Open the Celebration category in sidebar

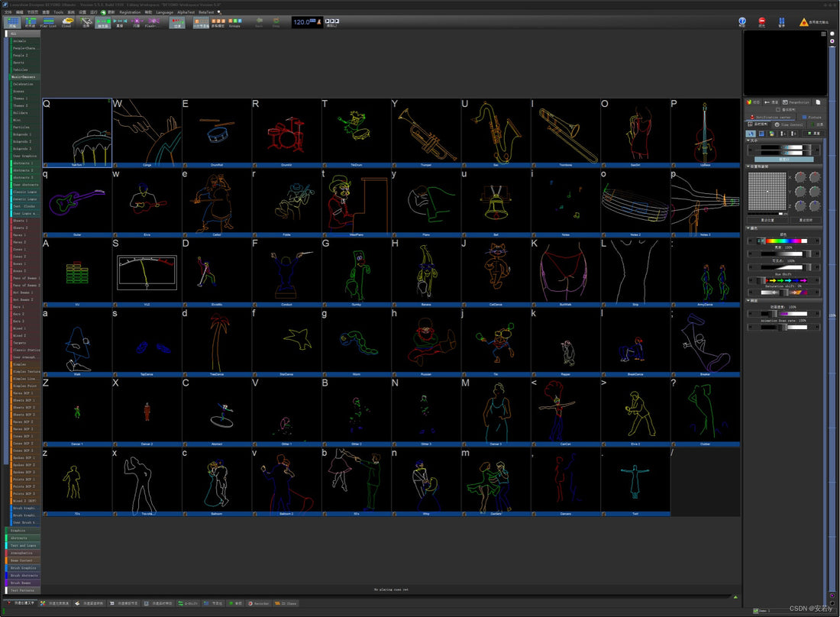(25, 84)
